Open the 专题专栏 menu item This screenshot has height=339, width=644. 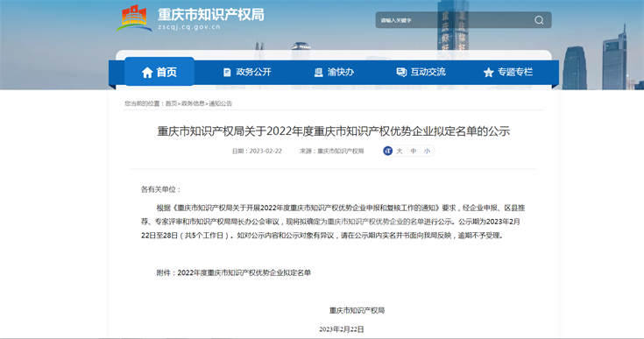(x=508, y=72)
